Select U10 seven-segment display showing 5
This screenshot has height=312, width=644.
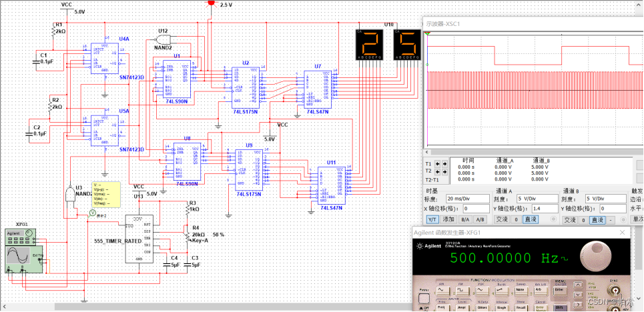pyautogui.click(x=407, y=45)
